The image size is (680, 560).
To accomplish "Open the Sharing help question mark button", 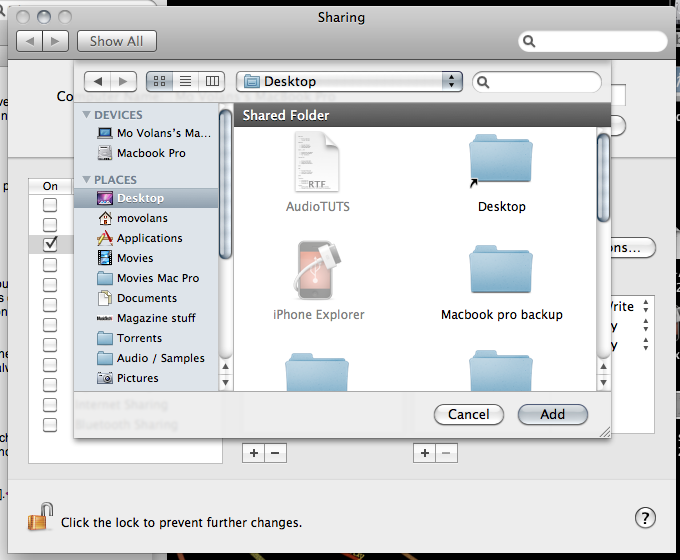I will (x=645, y=518).
